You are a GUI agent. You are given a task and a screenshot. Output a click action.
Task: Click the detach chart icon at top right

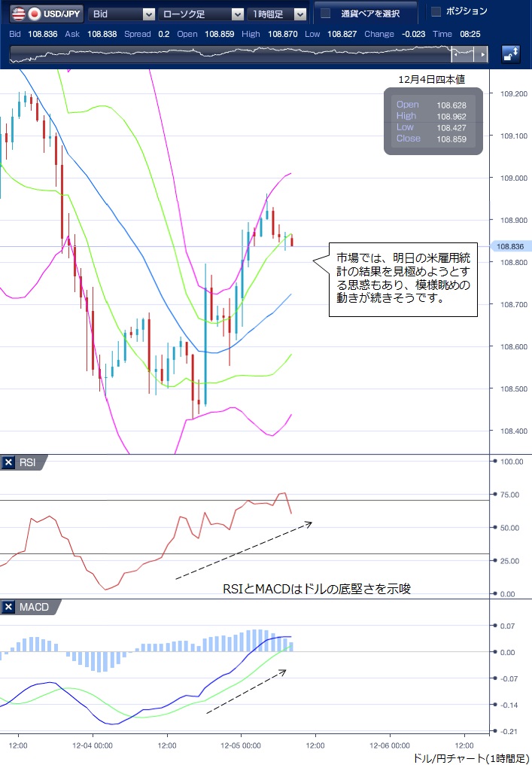510,54
